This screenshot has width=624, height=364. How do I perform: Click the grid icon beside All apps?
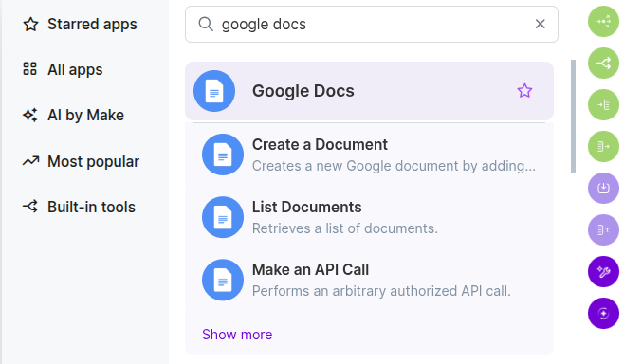tap(29, 69)
